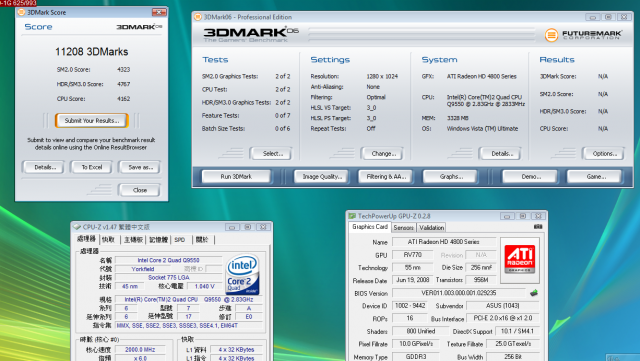Image resolution: width=640 pixels, height=361 pixels.
Task: Click the SM2.0 Score value '4323'
Action: click(x=124, y=69)
